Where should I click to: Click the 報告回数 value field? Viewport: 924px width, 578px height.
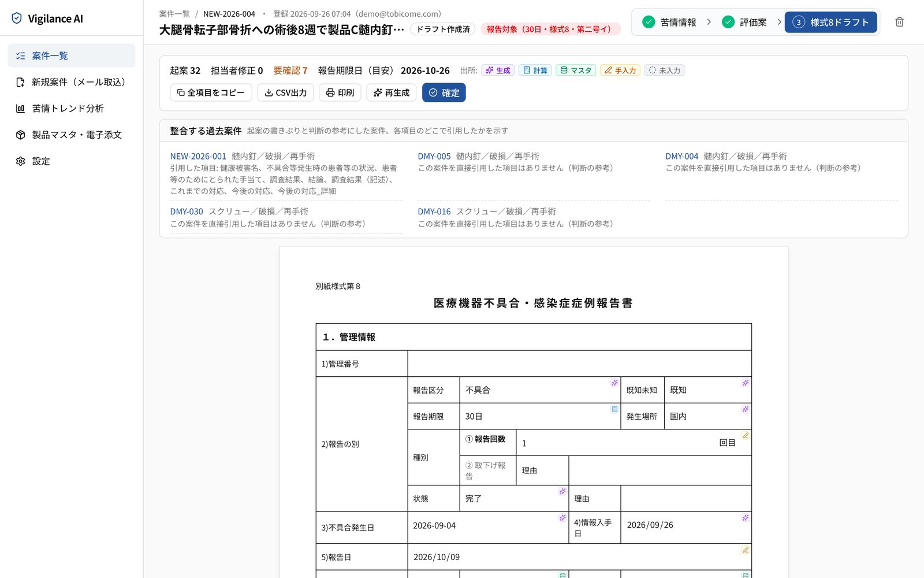tap(634, 443)
